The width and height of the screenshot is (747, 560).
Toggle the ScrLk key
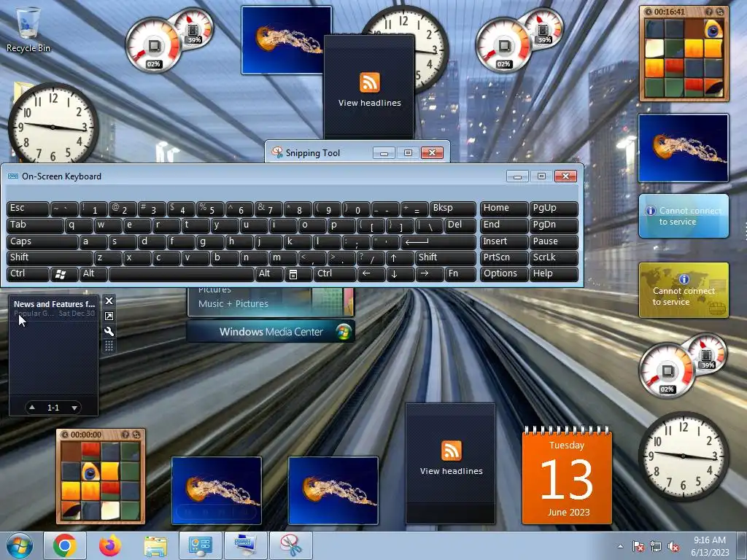(x=554, y=257)
